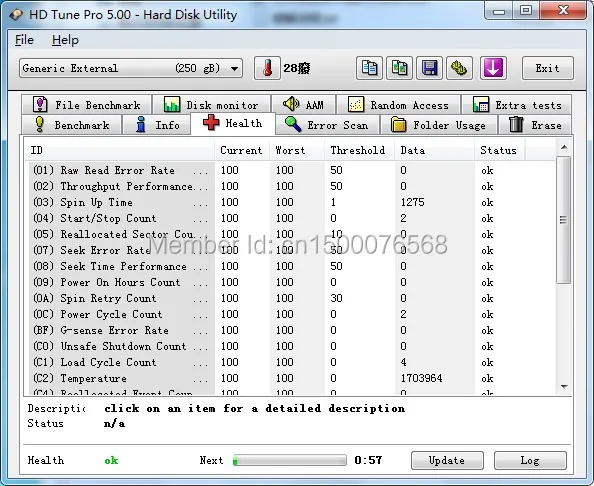
Task: Click the 0:57 countdown timer text
Action: 368,460
